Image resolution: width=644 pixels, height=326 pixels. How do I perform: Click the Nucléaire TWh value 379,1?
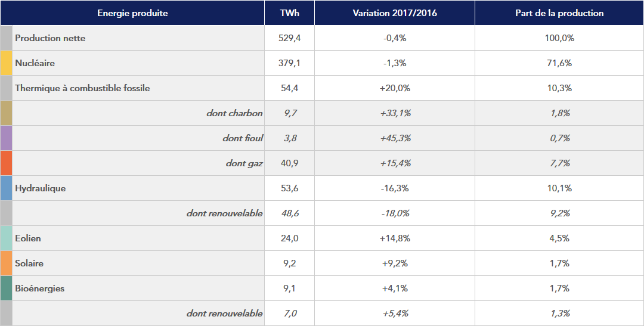pyautogui.click(x=289, y=63)
